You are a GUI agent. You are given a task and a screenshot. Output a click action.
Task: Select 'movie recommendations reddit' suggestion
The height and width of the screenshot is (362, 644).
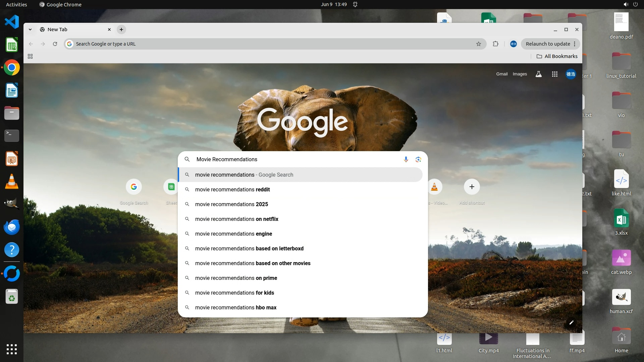coord(232,189)
